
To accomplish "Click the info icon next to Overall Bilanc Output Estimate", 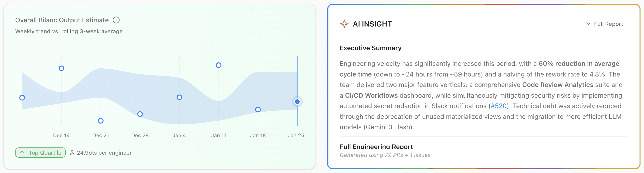I will click(x=116, y=20).
